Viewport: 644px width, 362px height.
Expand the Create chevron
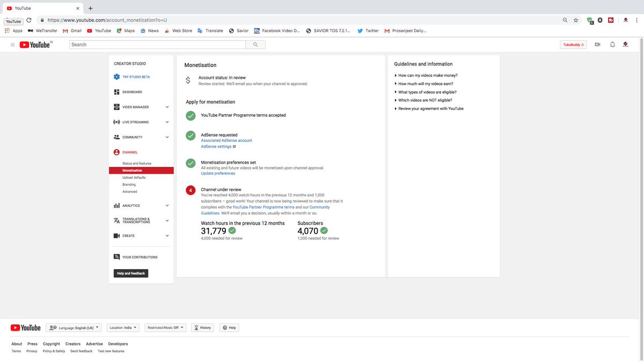[x=167, y=235]
